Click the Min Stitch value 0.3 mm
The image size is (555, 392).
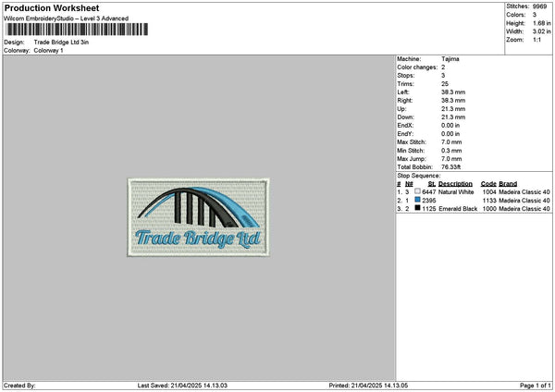click(451, 151)
